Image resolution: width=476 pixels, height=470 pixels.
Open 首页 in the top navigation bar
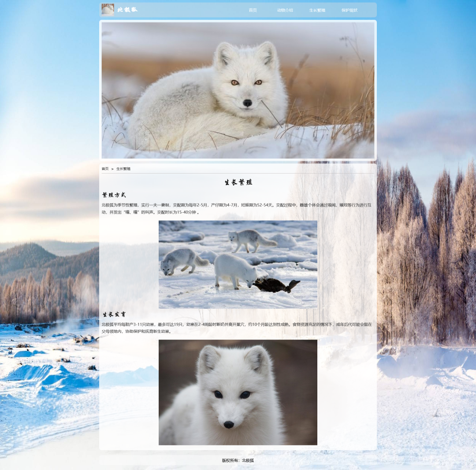coord(253,10)
